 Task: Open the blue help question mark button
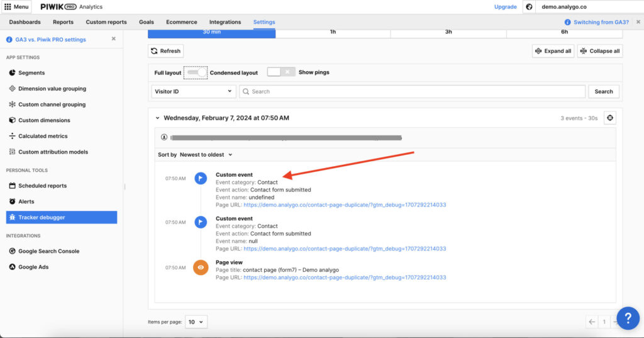tap(628, 318)
